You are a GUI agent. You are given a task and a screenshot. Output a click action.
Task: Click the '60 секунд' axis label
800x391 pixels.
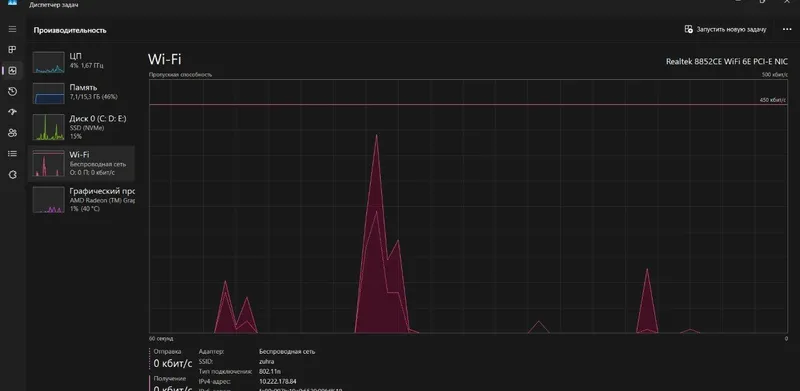(x=161, y=338)
